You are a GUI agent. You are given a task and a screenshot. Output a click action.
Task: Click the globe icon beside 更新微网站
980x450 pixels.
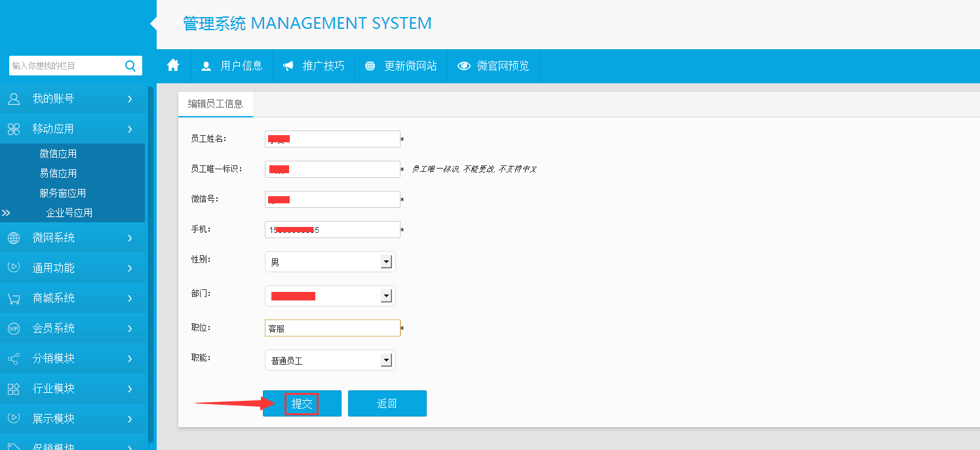[370, 66]
